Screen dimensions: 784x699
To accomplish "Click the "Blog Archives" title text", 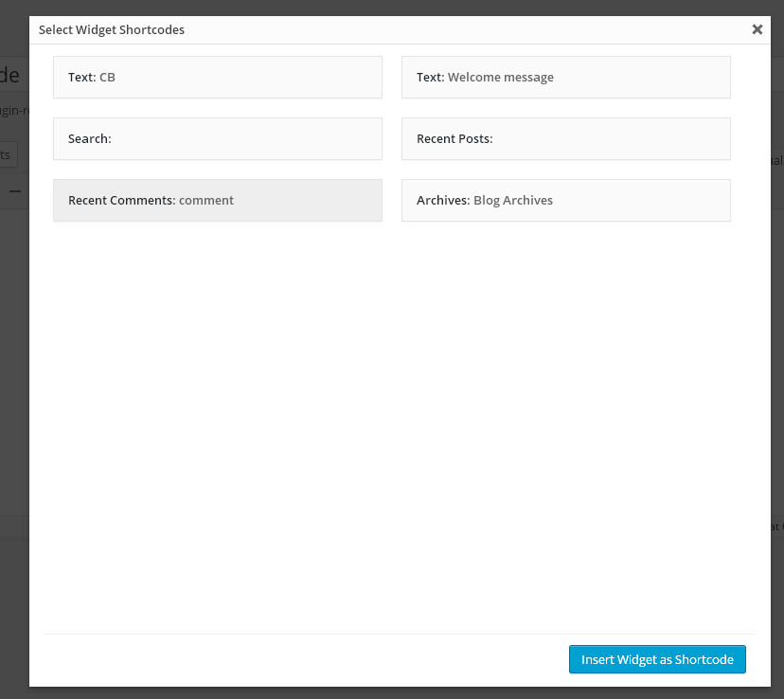I will pyautogui.click(x=512, y=201).
